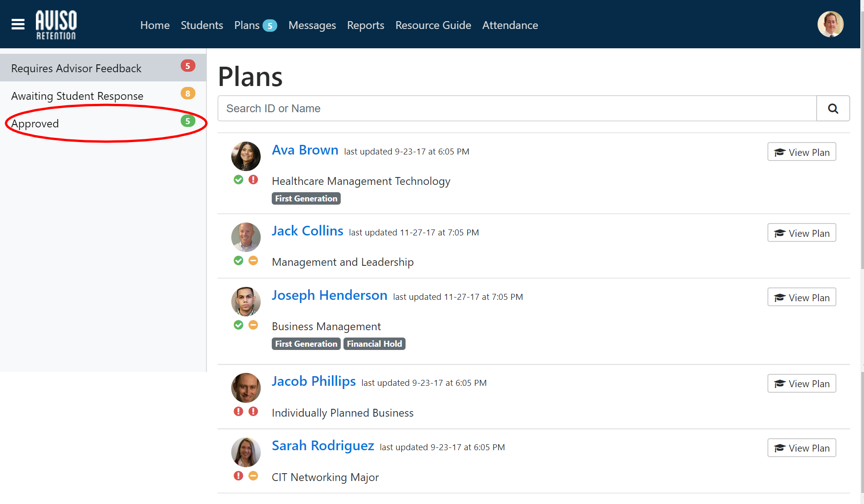Click the page's vertical scrollbar

(x=862, y=138)
